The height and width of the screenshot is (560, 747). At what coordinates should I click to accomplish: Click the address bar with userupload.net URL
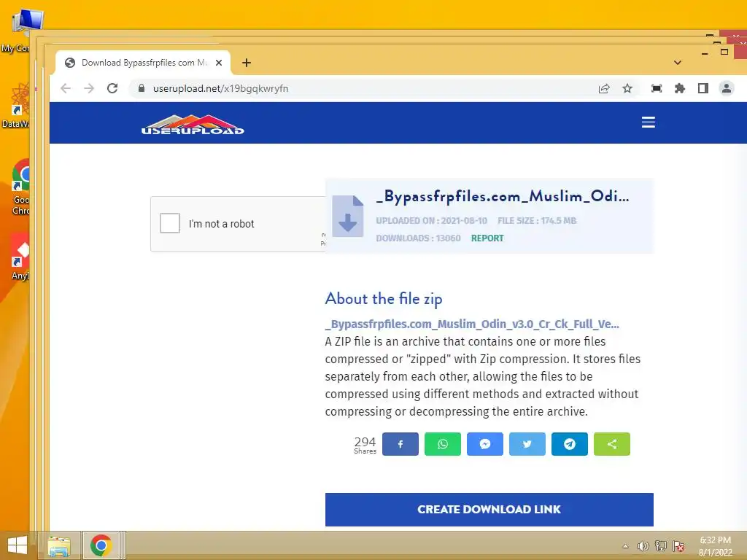click(x=362, y=88)
